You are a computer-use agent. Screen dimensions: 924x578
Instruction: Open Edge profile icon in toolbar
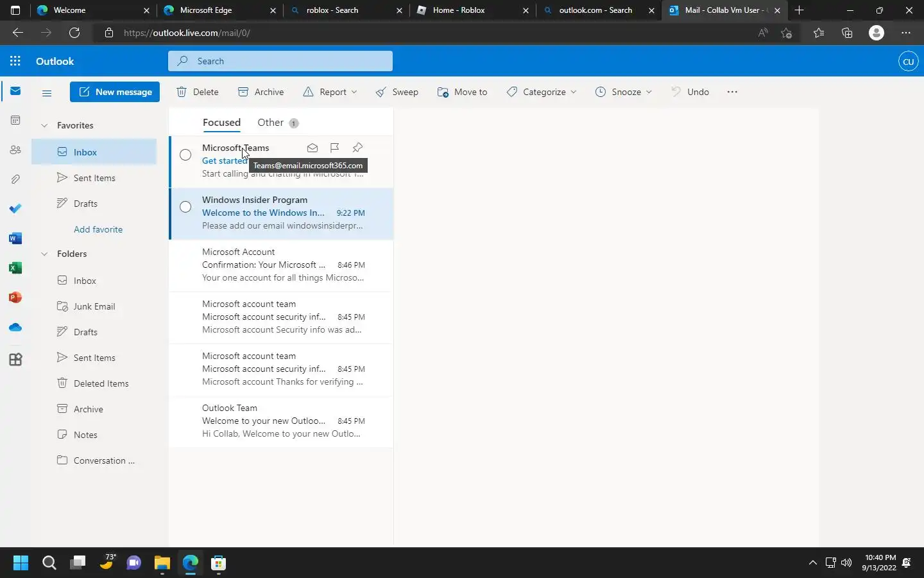click(877, 33)
